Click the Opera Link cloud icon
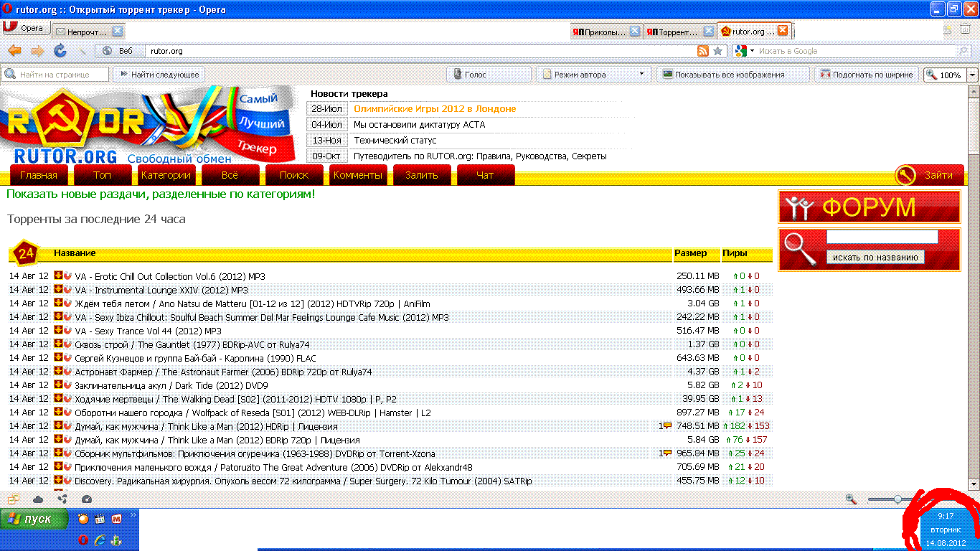The image size is (980, 551). point(38,499)
